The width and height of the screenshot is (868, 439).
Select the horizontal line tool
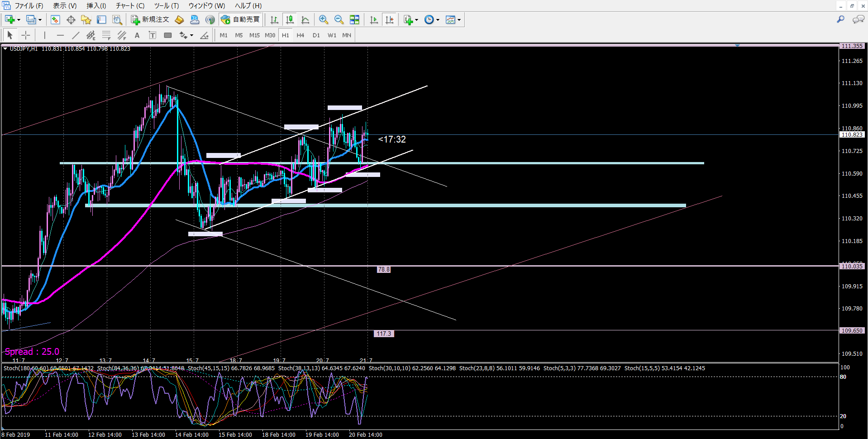pyautogui.click(x=60, y=35)
